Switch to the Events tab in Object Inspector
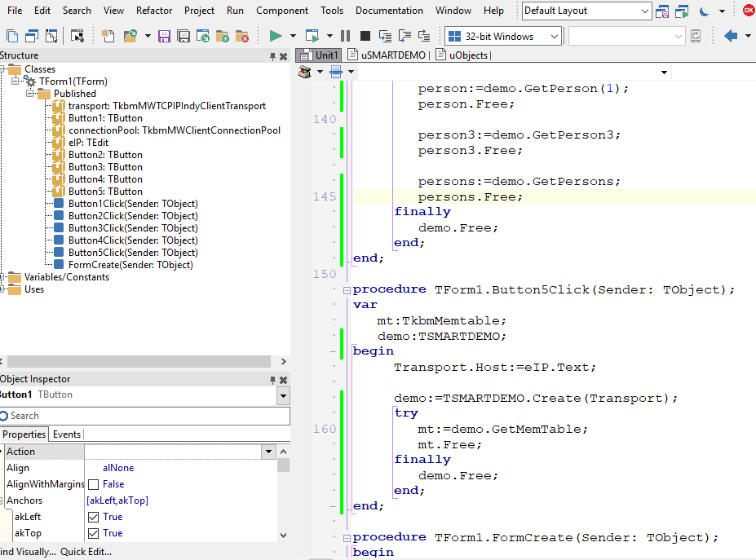This screenshot has height=560, width=756. [x=66, y=434]
